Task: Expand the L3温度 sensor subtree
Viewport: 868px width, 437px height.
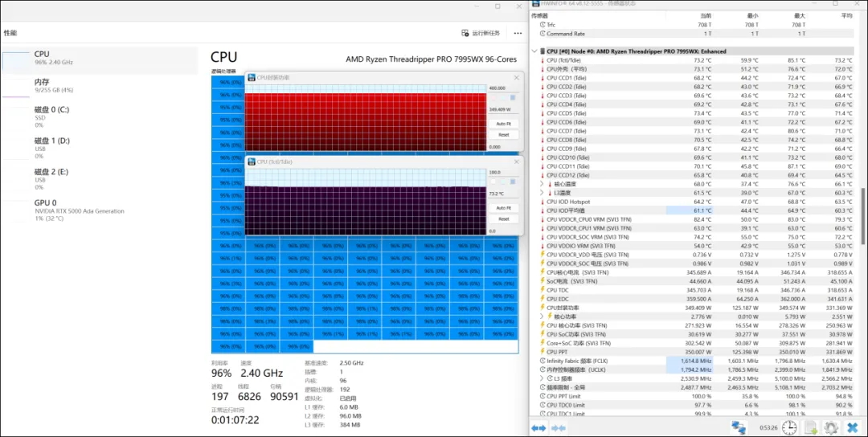Action: coord(542,193)
